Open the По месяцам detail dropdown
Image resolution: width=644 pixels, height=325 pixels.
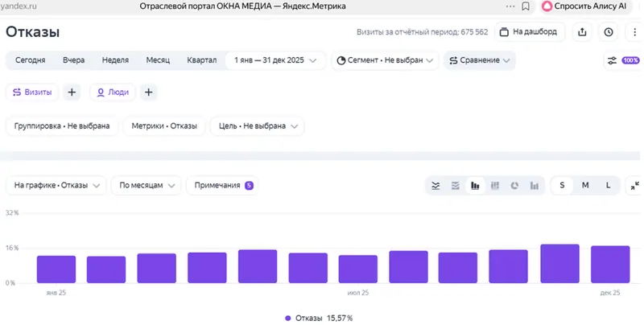[147, 186]
